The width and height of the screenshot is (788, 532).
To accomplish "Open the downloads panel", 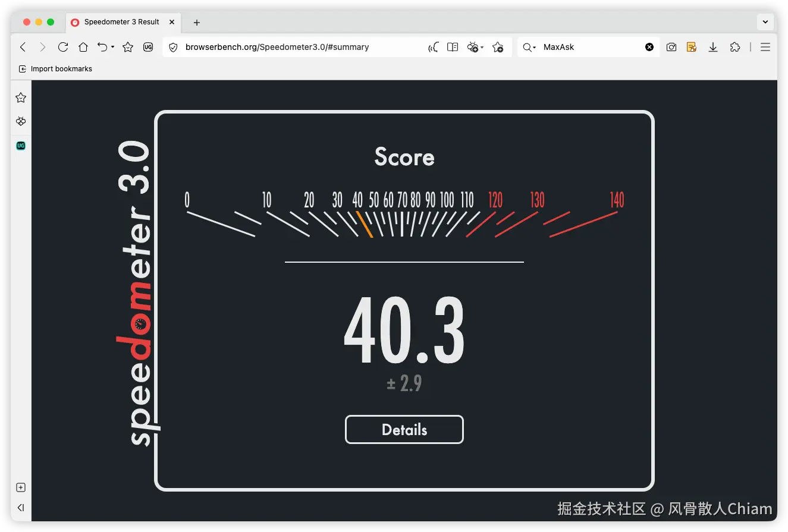I will tap(713, 47).
